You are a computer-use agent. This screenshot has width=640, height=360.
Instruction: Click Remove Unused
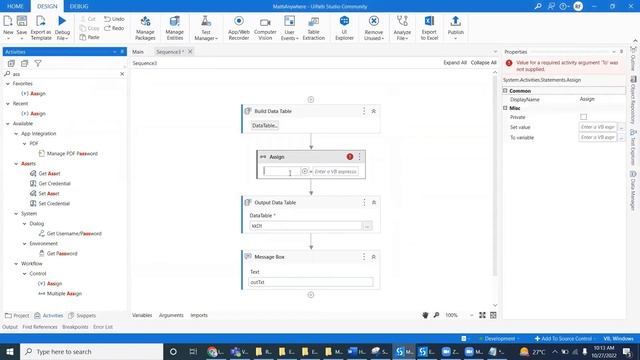[373, 27]
